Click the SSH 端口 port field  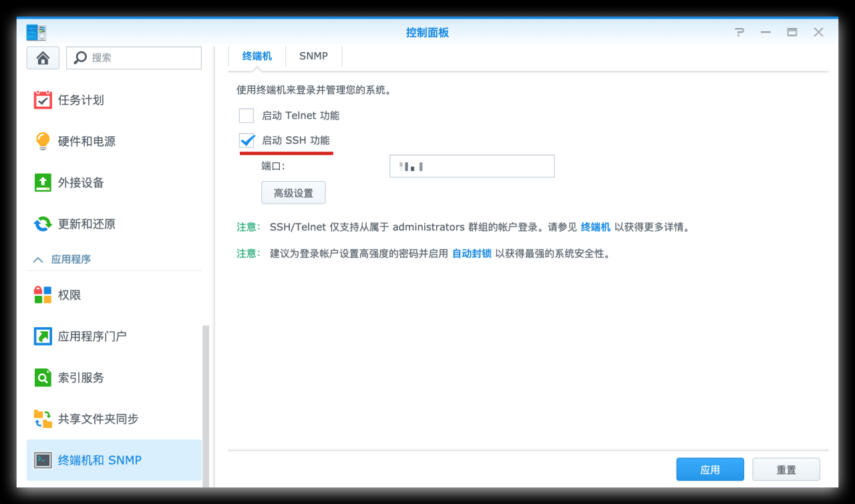472,166
